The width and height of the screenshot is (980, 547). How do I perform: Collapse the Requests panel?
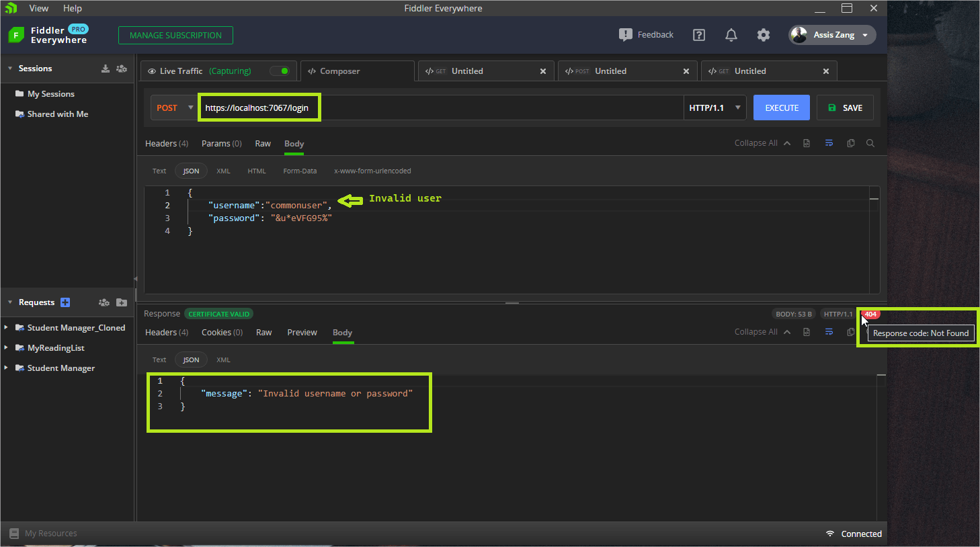(x=10, y=302)
